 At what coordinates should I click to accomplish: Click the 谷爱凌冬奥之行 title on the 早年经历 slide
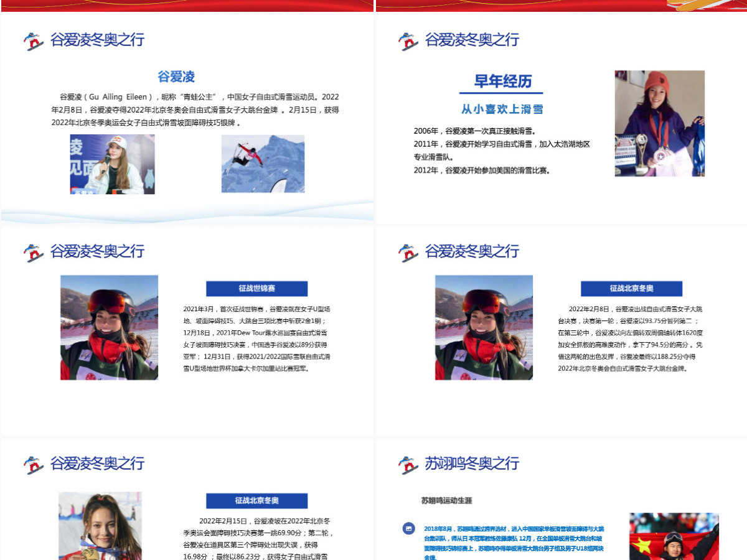pos(472,40)
